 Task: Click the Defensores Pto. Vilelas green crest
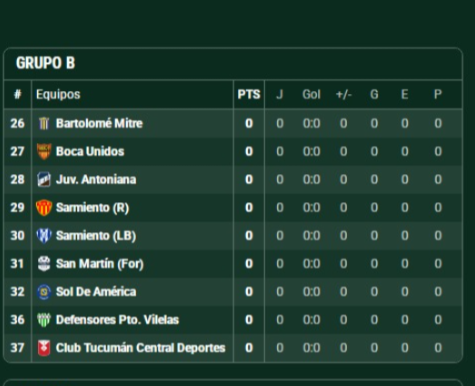point(44,320)
